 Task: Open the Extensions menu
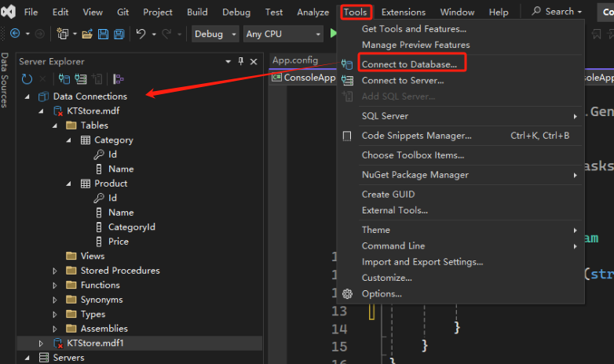pyautogui.click(x=404, y=12)
